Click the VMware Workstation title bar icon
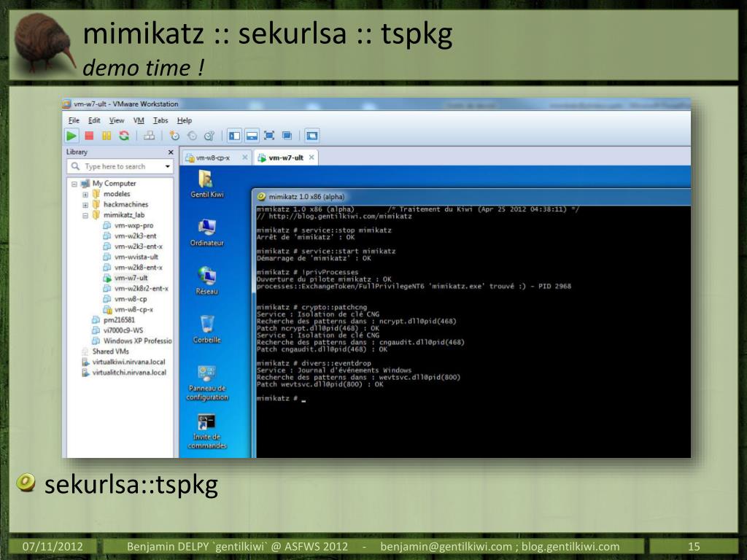 point(67,104)
